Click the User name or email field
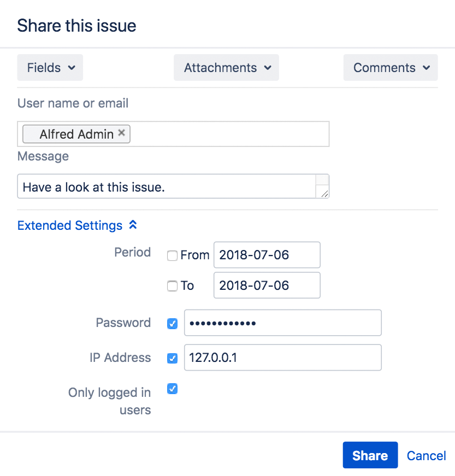The height and width of the screenshot is (476, 455). tap(229, 133)
